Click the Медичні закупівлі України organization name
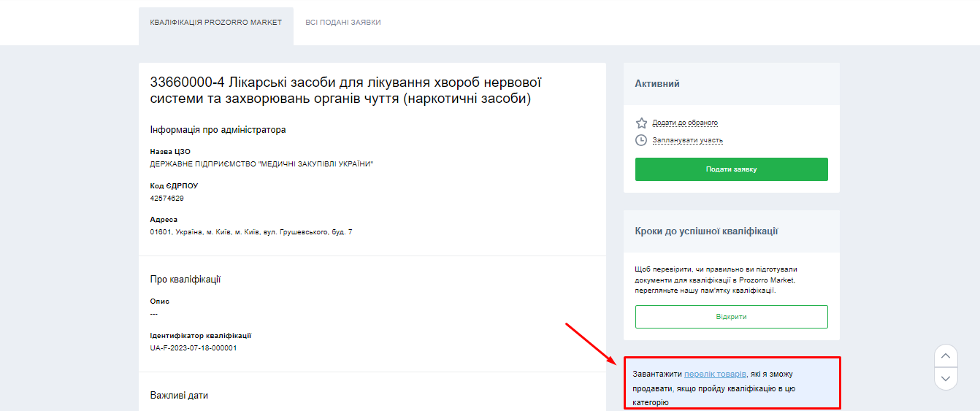This screenshot has width=980, height=411. [261, 164]
